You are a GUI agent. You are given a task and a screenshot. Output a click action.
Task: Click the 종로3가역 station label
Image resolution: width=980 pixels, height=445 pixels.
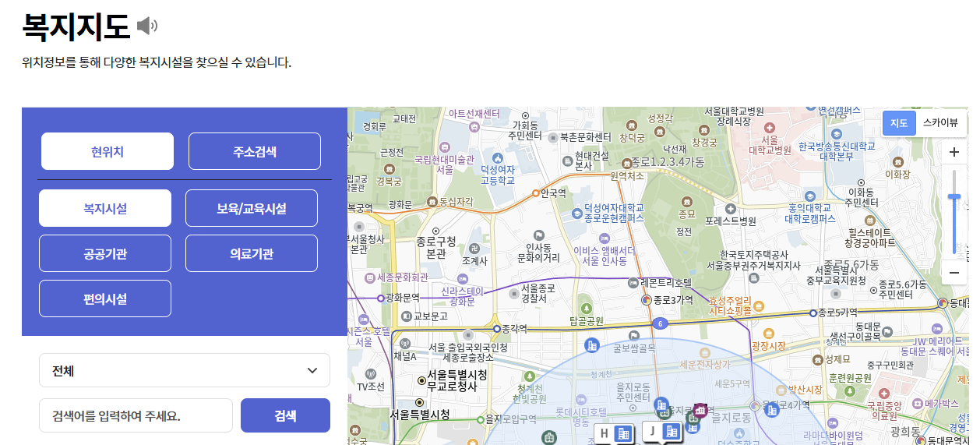coord(673,299)
